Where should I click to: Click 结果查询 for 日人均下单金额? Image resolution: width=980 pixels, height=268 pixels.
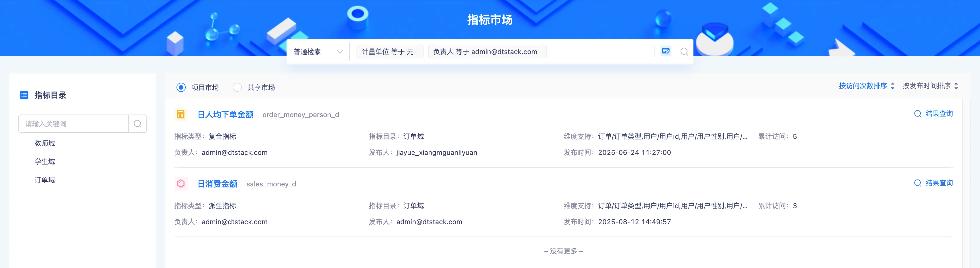tap(933, 114)
